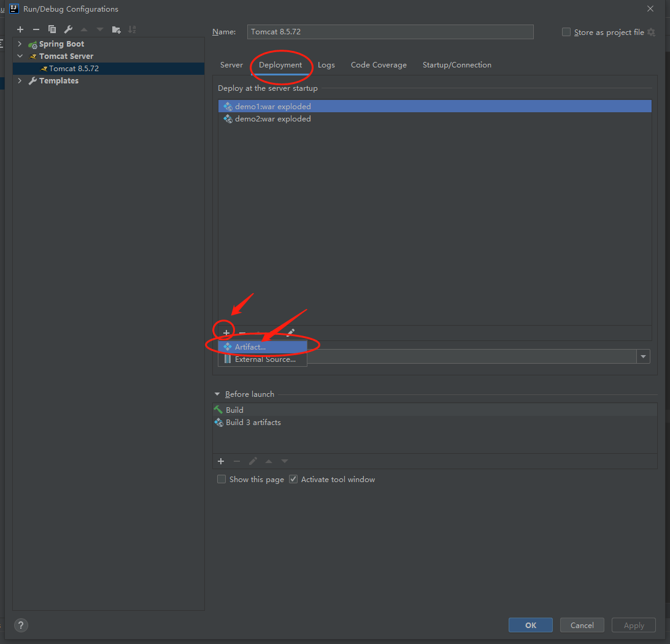This screenshot has height=644, width=670.
Task: Switch to the Server tab
Action: coord(231,65)
